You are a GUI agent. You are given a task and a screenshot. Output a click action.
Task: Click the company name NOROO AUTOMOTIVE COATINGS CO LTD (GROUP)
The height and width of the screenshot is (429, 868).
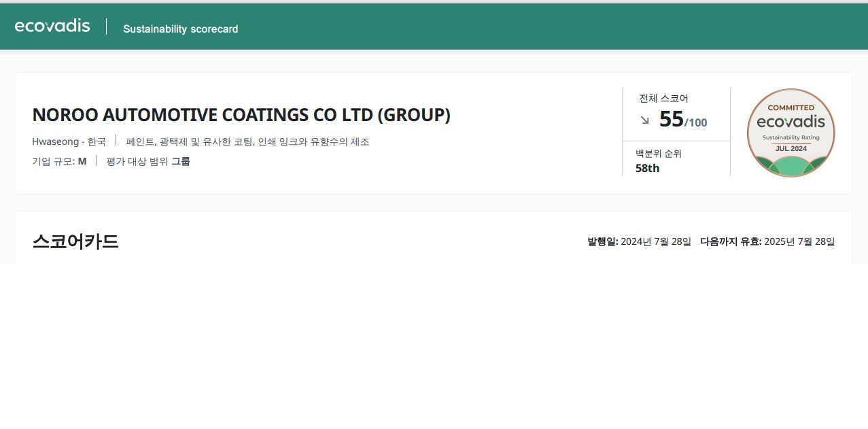click(241, 115)
